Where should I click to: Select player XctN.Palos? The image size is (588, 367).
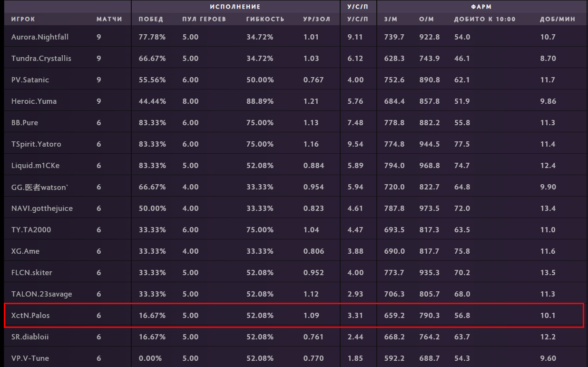click(x=30, y=315)
